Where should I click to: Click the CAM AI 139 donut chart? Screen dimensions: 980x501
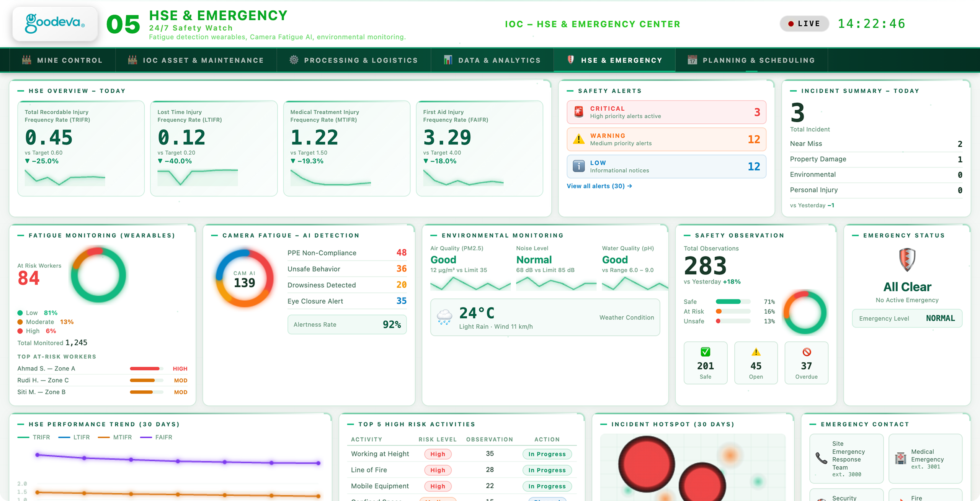coord(244,278)
